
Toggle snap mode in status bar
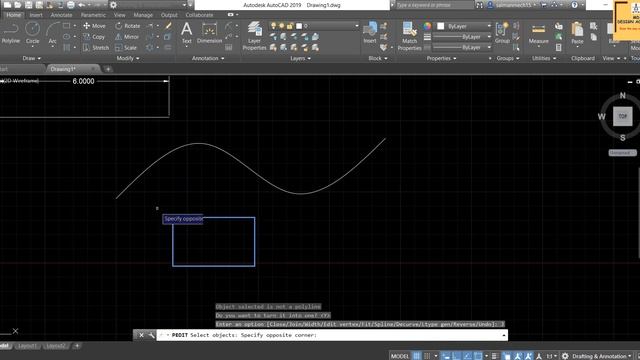pos(427,356)
